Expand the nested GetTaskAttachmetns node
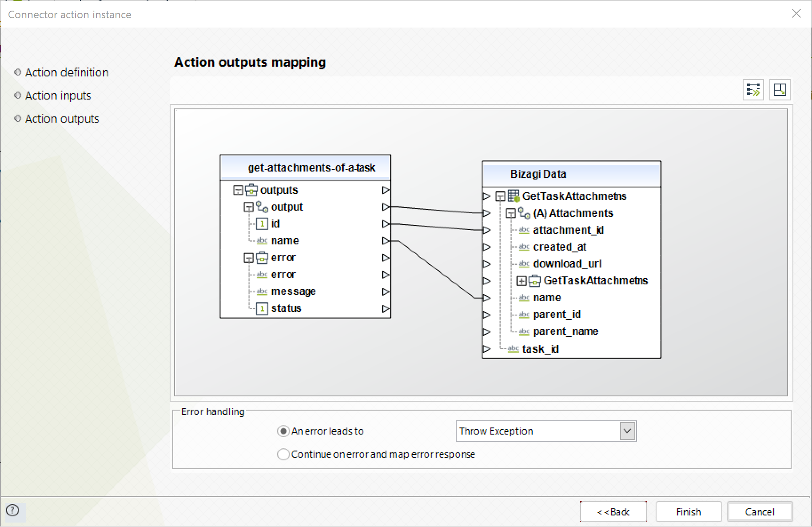The width and height of the screenshot is (812, 527). point(522,281)
